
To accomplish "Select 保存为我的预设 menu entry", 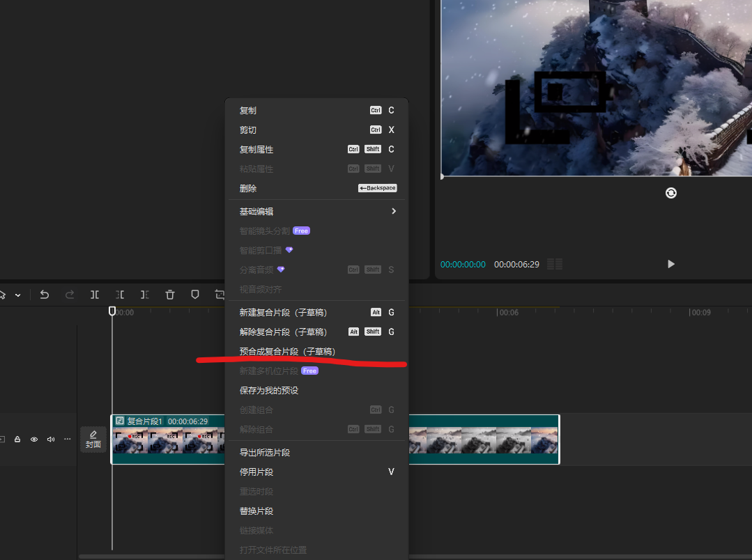I will [x=269, y=391].
